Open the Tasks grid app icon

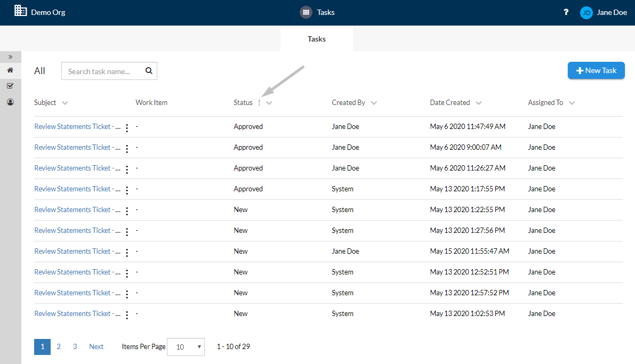pyautogui.click(x=306, y=12)
